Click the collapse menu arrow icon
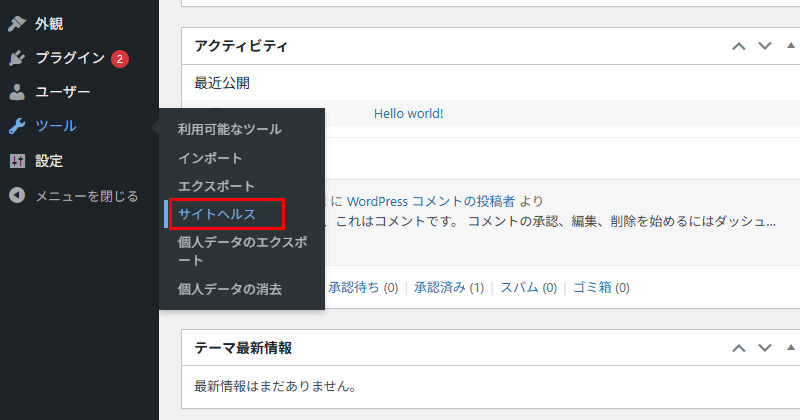Image resolution: width=800 pixels, height=420 pixels. 17,195
